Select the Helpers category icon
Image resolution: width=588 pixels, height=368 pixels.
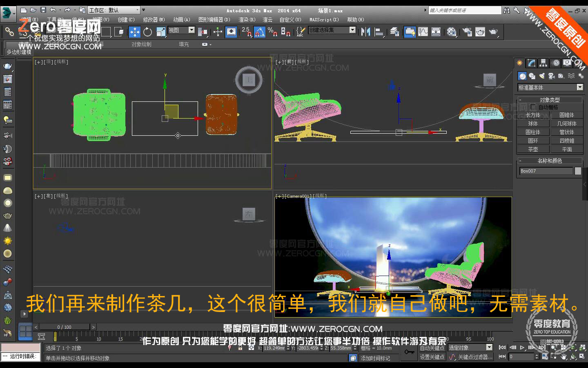point(561,76)
